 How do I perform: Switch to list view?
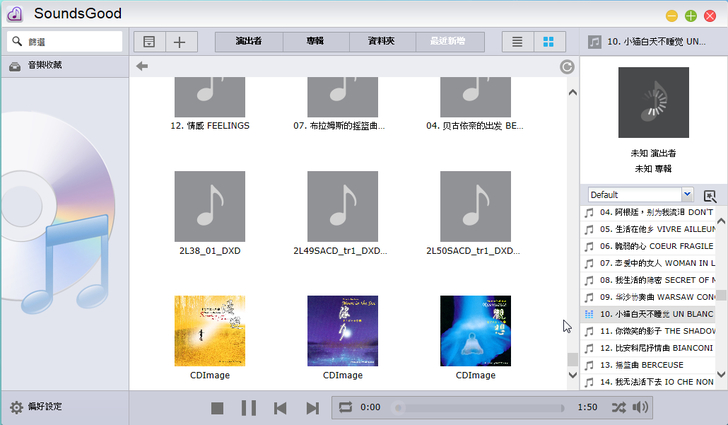pos(517,42)
